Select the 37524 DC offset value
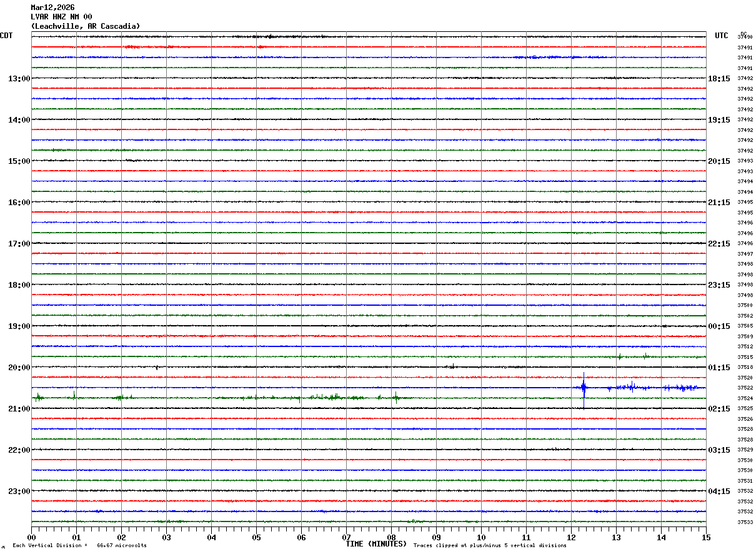 click(x=745, y=398)
